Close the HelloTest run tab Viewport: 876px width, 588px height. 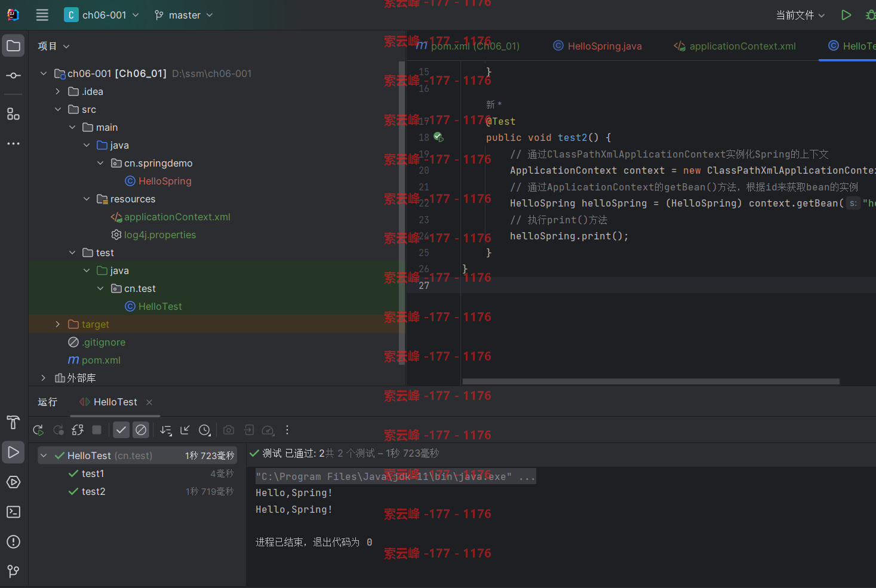click(149, 402)
